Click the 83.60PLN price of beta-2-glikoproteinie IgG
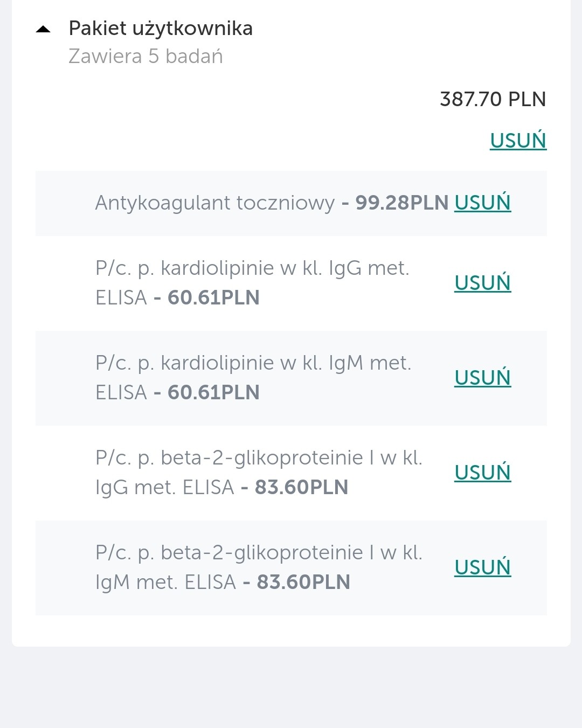 click(x=301, y=488)
